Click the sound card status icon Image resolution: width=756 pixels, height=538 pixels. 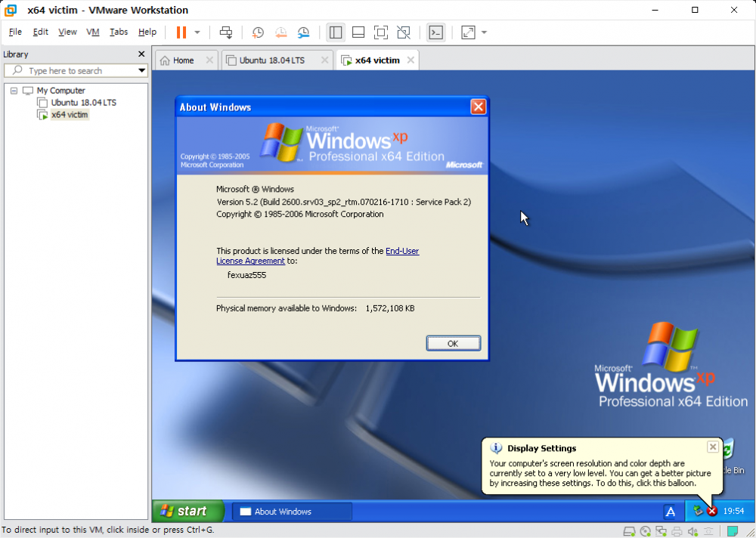coord(692,531)
